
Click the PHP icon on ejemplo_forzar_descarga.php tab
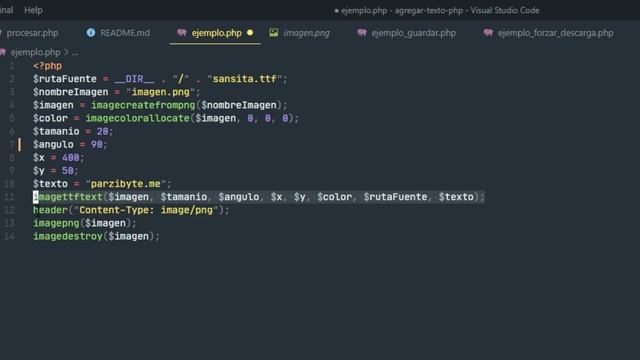pos(488,33)
